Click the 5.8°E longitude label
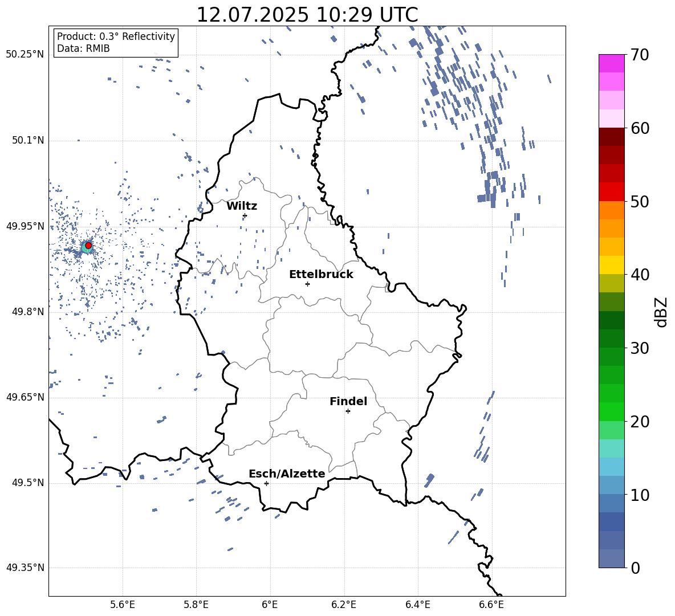The image size is (675, 616). 196,605
